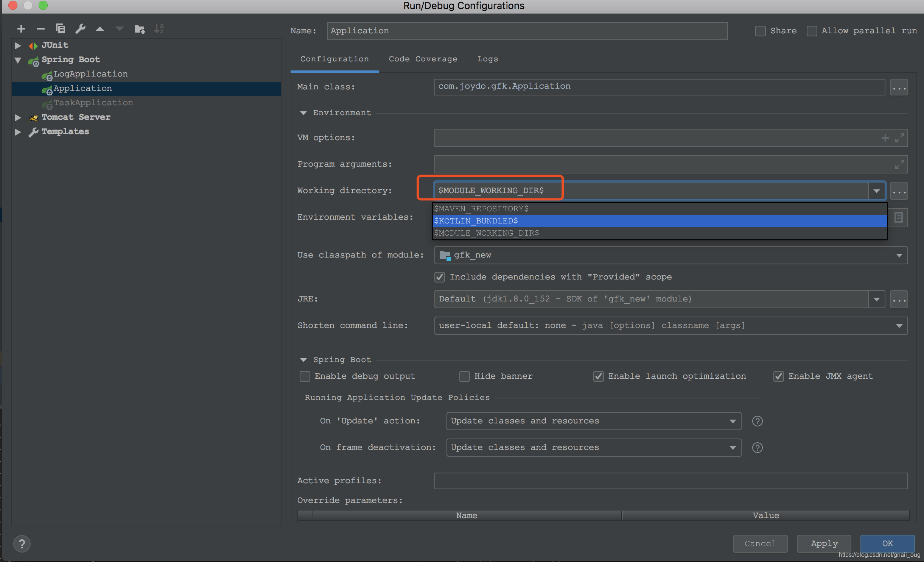The height and width of the screenshot is (562, 924).
Task: Click the share configuration icon
Action: 760,30
